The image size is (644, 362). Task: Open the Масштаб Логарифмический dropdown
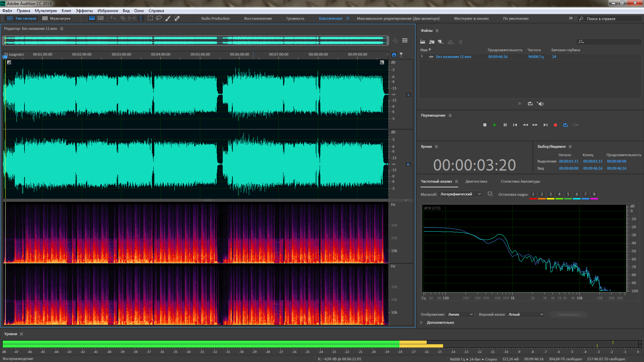pos(460,194)
